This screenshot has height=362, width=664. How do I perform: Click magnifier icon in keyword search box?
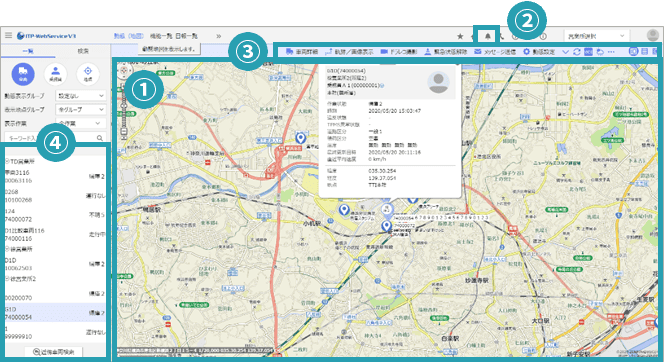click(100, 138)
